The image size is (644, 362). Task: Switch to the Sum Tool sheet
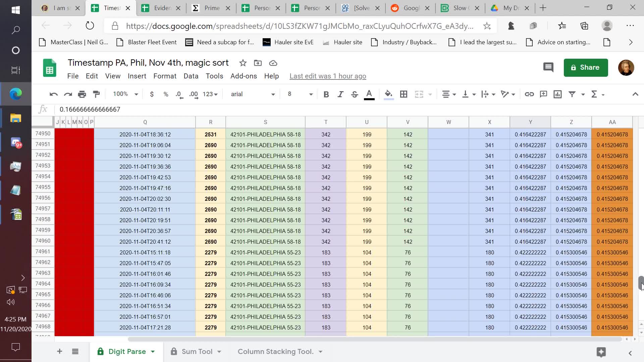coord(197,352)
